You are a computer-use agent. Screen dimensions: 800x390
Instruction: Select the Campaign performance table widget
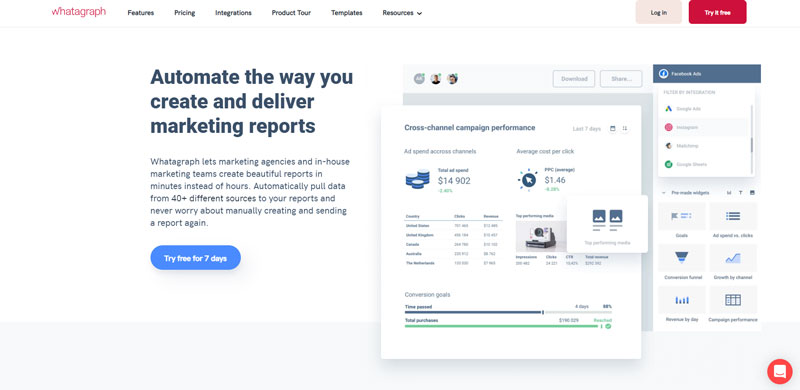pos(733,300)
